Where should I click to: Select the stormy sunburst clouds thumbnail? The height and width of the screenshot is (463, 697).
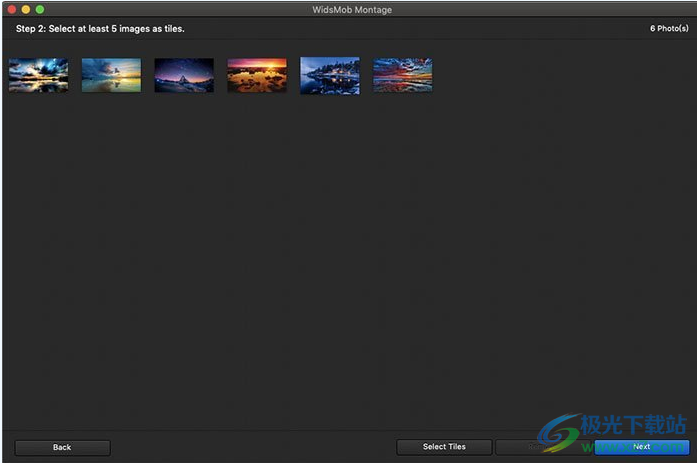[39, 75]
